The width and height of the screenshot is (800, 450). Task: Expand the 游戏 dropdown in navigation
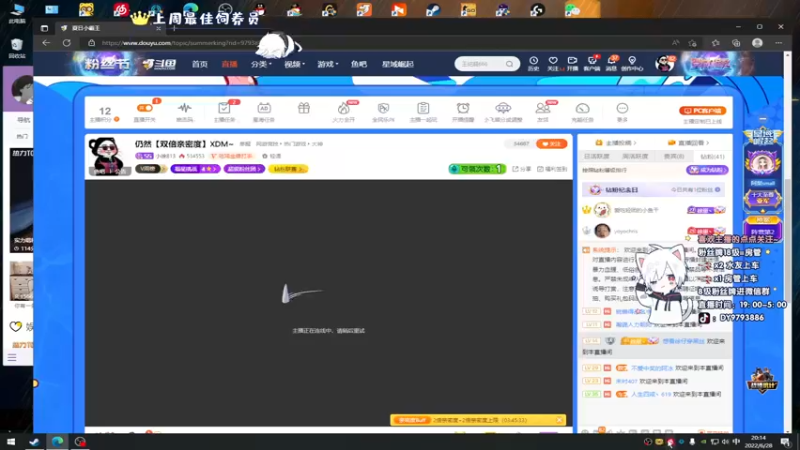point(328,64)
